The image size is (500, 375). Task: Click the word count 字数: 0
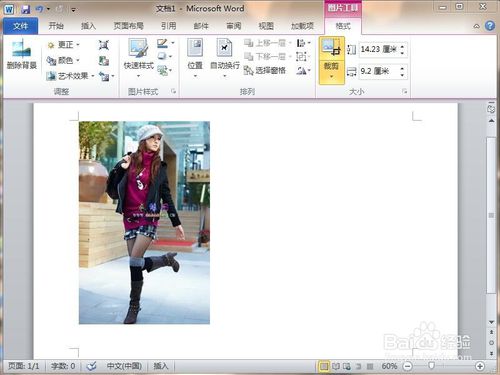(x=63, y=366)
